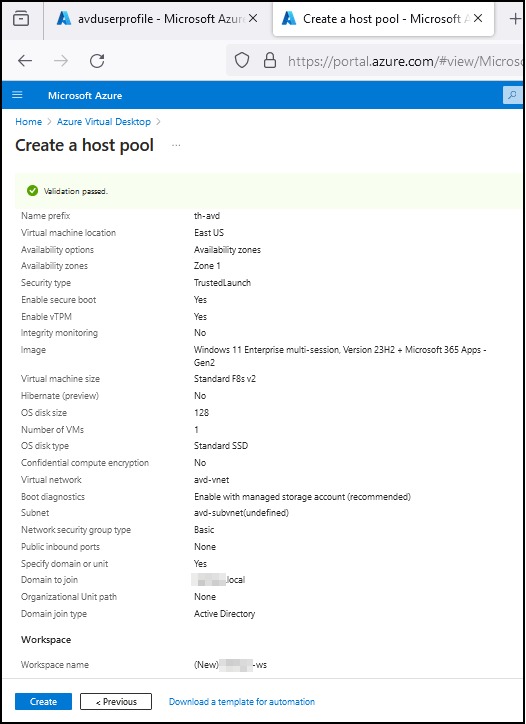Click the Azure portal search magnifier icon
526x724 pixels.
point(511,95)
